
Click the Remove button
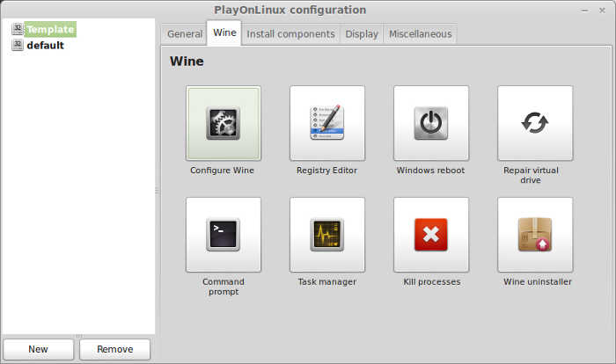(x=114, y=349)
